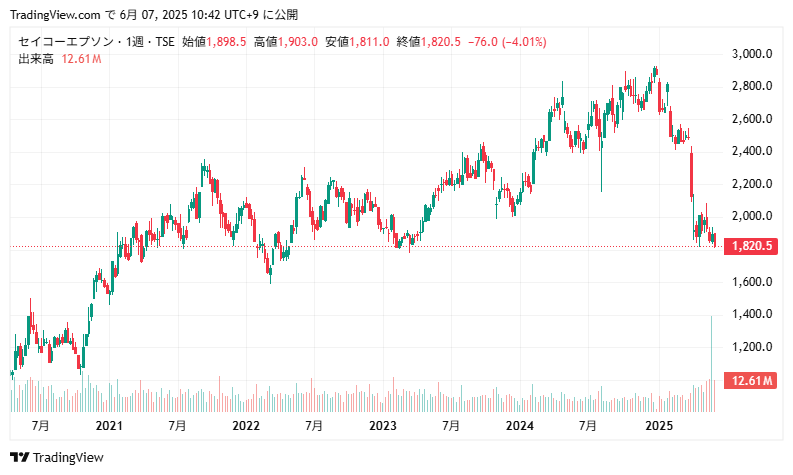The image size is (793, 475).
Task: Select the 始値 1,898.5 open value
Action: [x=214, y=41]
